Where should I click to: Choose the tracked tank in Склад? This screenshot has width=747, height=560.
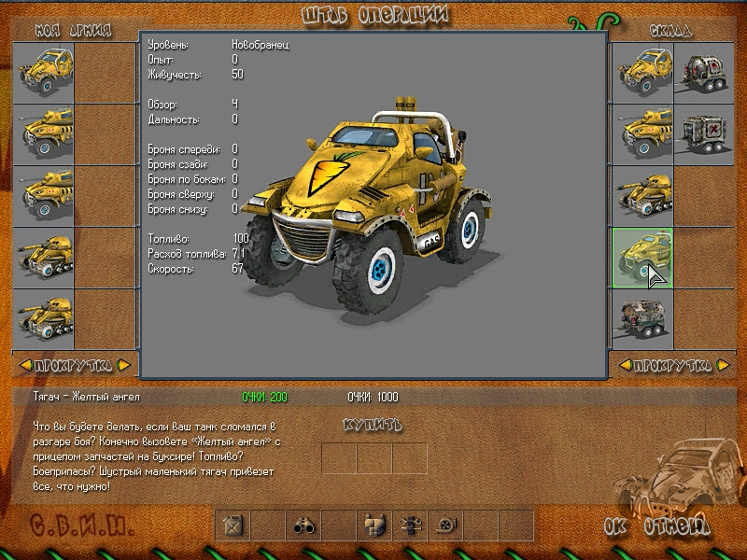pos(642,196)
